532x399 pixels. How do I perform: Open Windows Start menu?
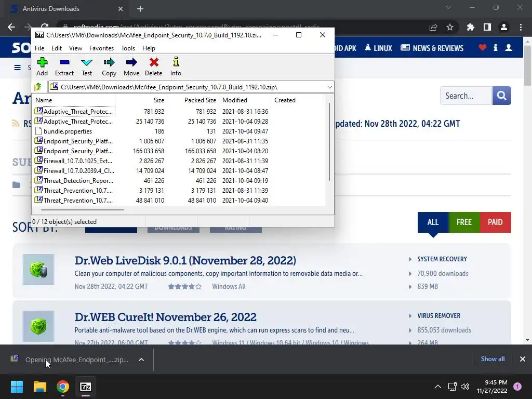17,387
